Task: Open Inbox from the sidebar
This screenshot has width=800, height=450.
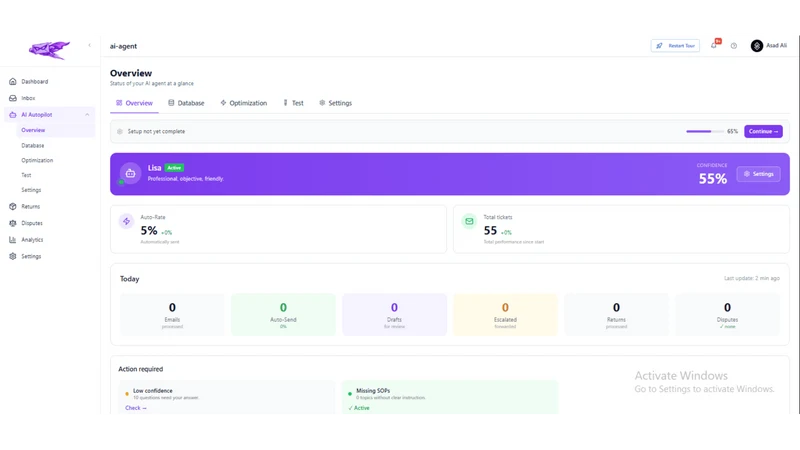Action: point(49,98)
